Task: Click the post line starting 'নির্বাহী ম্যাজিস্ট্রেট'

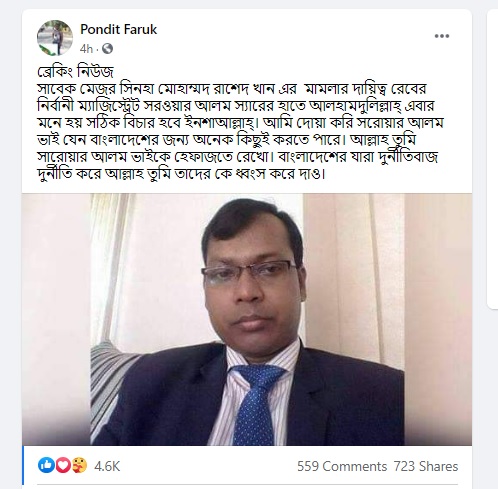Action: (236, 106)
